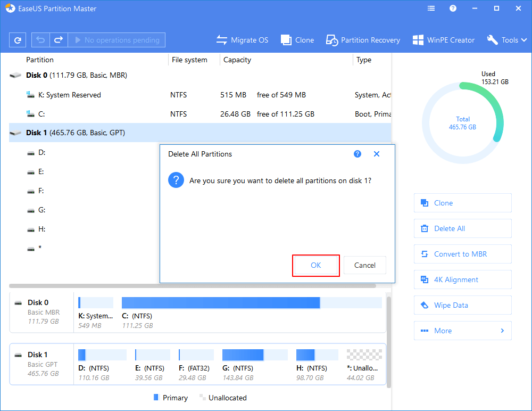Switch to the File system column header
Viewport: 532px width, 411px height.
[x=189, y=60]
